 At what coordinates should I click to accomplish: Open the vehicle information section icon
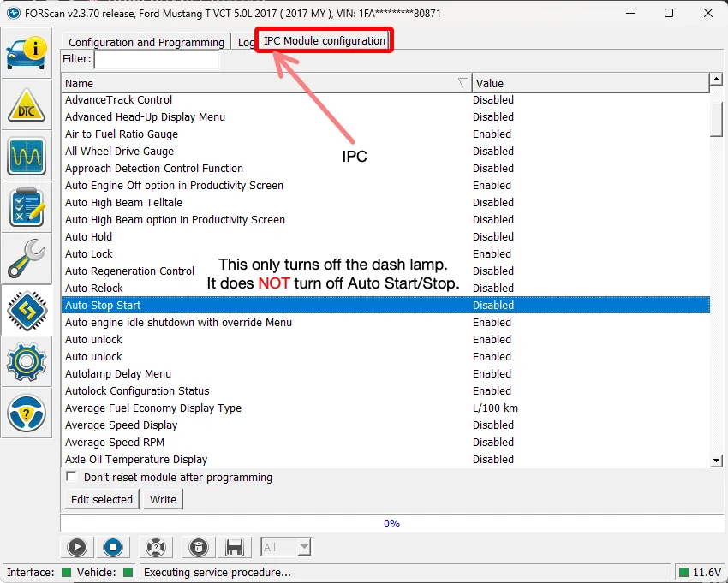(27, 54)
